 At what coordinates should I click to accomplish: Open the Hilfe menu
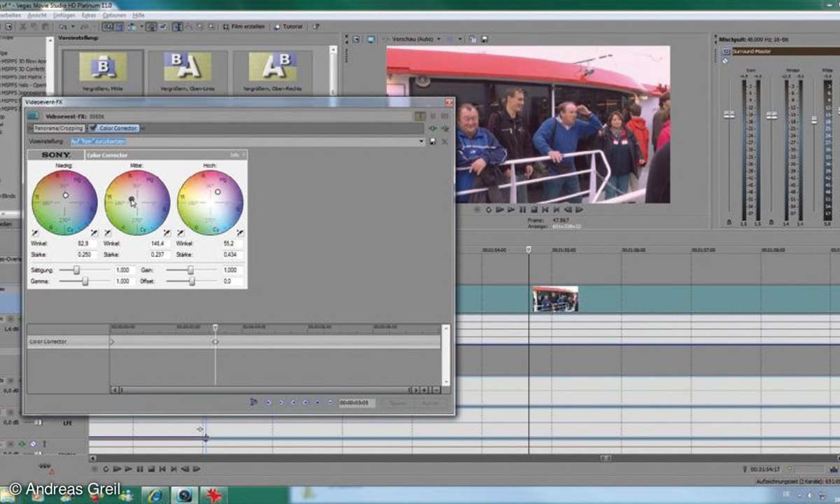(139, 15)
